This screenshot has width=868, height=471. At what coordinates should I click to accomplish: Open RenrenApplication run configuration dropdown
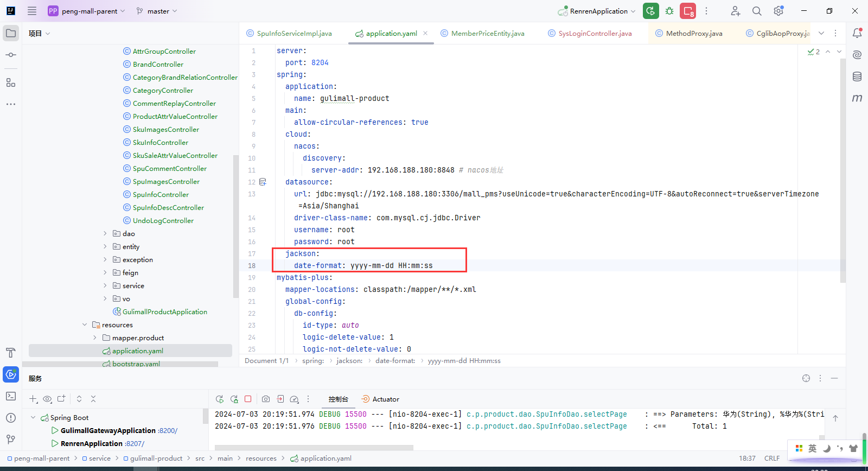tap(597, 11)
